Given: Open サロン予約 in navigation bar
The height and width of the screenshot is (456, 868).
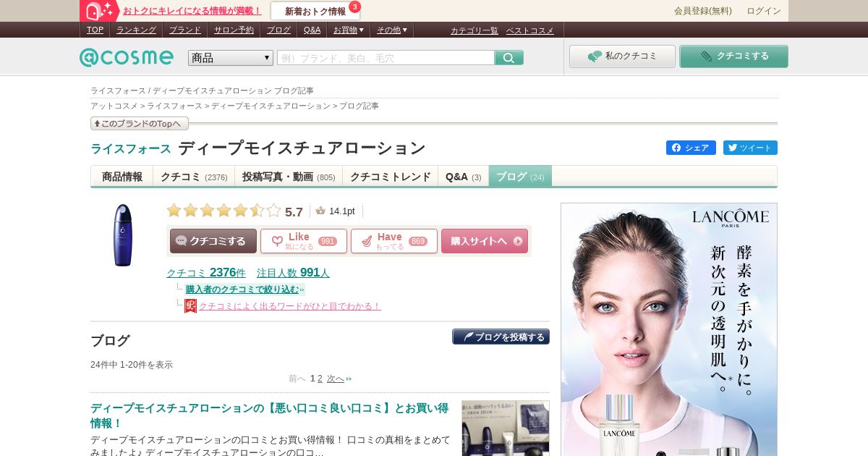Looking at the screenshot, I should coord(234,30).
